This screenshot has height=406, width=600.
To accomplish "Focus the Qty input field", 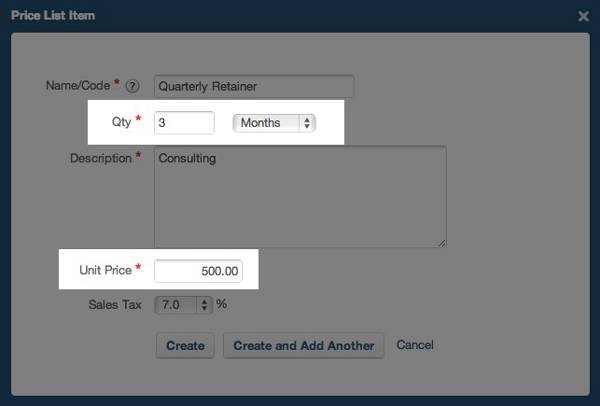I will coord(184,122).
